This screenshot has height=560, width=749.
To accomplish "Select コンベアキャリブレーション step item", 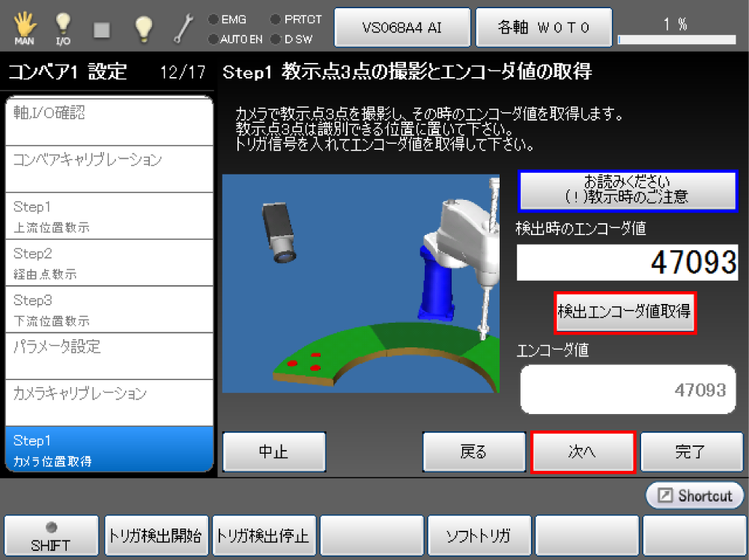I will [x=109, y=168].
